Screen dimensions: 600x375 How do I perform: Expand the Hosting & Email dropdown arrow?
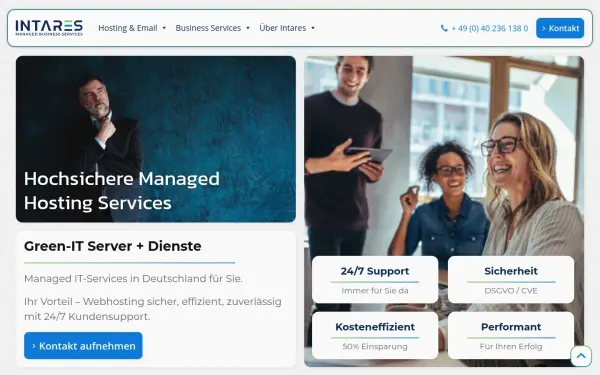pyautogui.click(x=164, y=28)
